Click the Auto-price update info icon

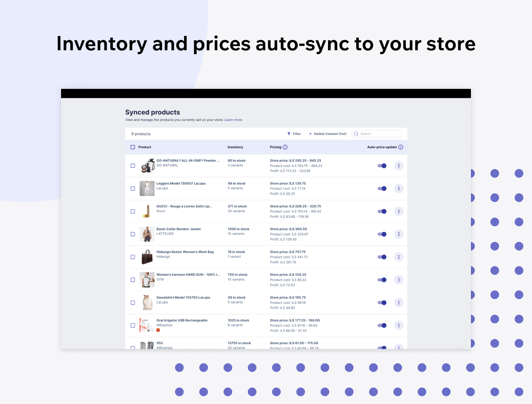point(401,147)
